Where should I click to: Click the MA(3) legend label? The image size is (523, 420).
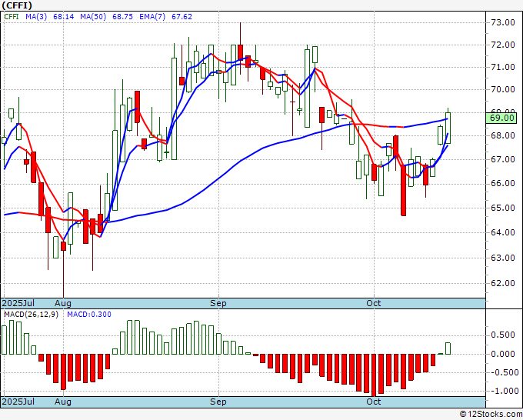pos(36,17)
